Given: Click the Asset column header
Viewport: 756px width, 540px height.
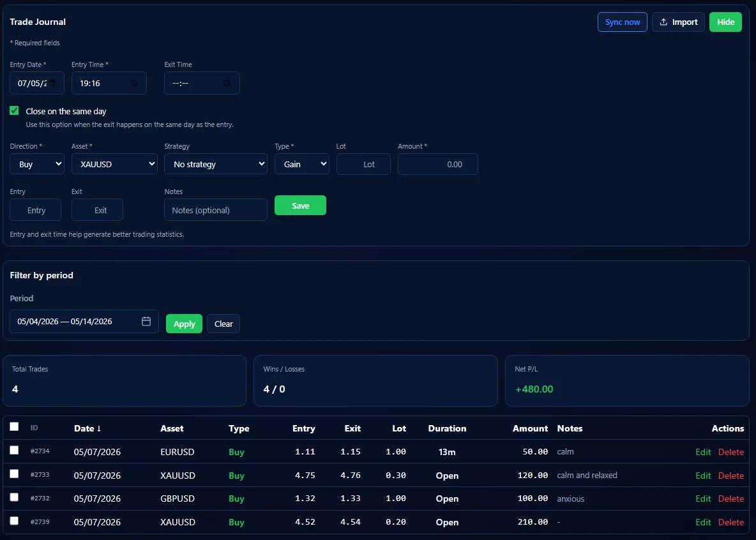Looking at the screenshot, I should coord(172,428).
